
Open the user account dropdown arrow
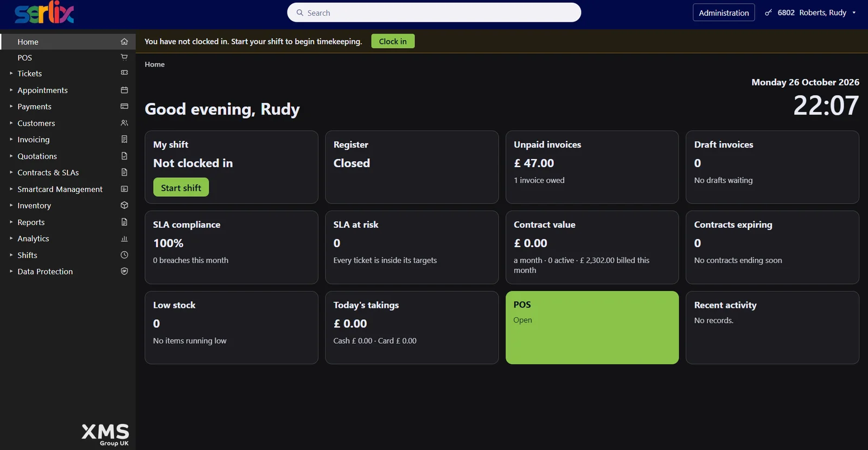pyautogui.click(x=854, y=12)
